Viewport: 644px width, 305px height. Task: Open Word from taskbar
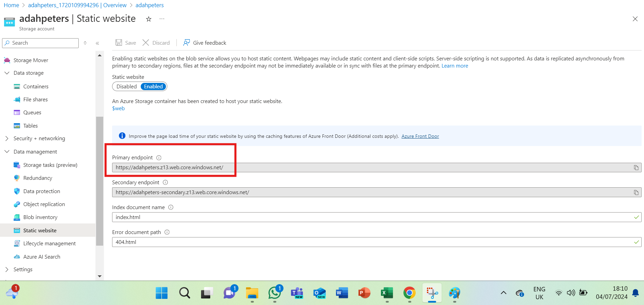(x=342, y=293)
